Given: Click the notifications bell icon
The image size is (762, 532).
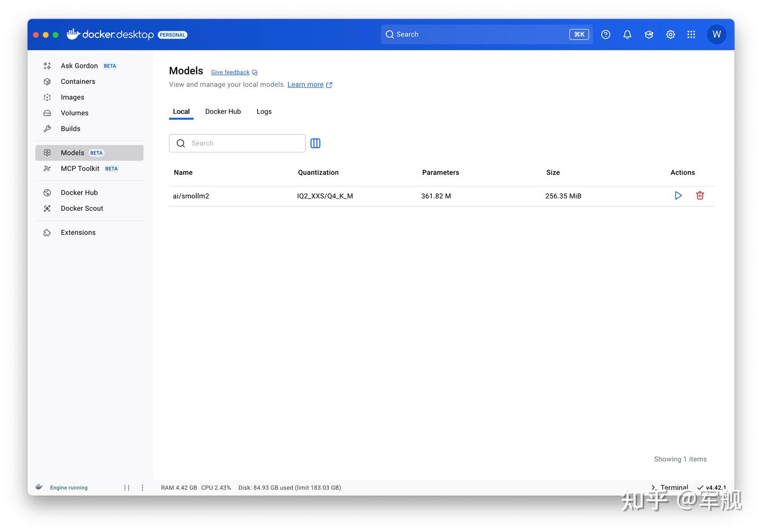Looking at the screenshot, I should [627, 34].
